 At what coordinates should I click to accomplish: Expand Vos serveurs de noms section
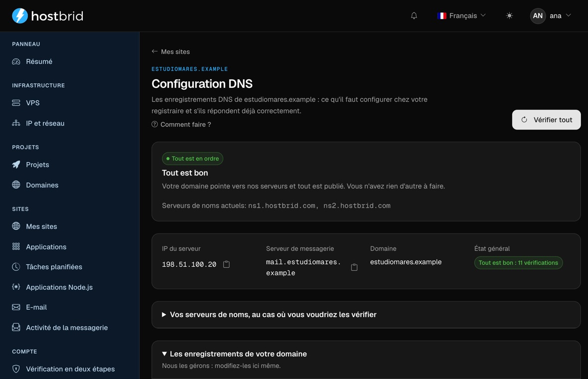pyautogui.click(x=366, y=315)
